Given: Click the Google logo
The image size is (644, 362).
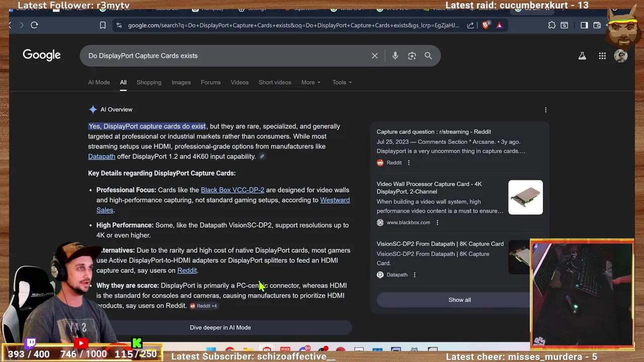Looking at the screenshot, I should (x=42, y=55).
